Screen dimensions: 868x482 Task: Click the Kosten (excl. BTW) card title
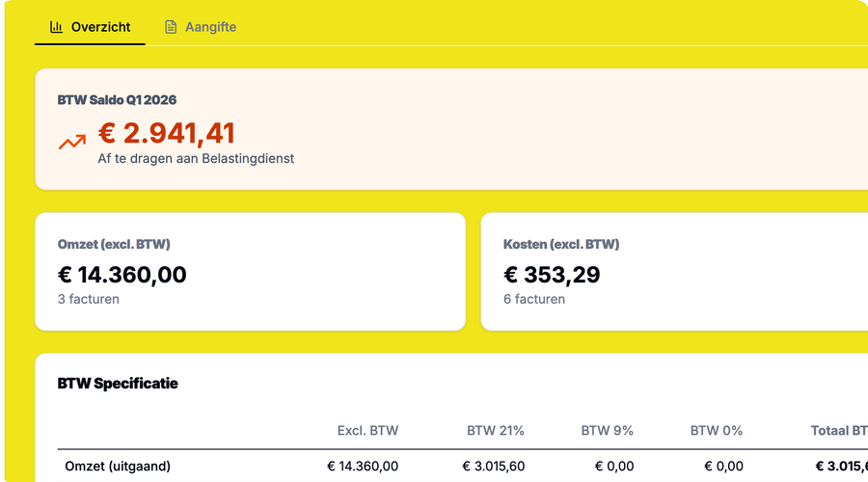pos(561,244)
